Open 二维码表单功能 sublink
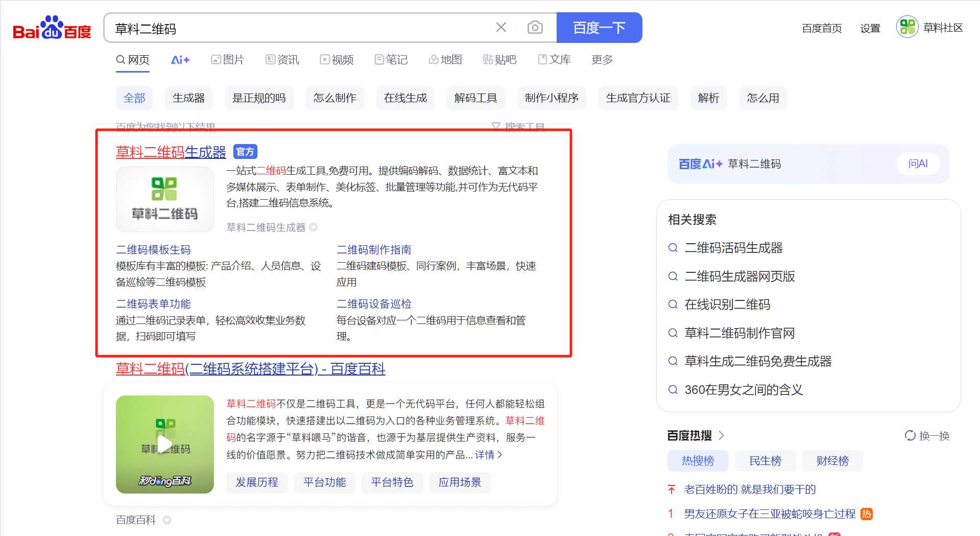The image size is (980, 536). [x=153, y=304]
